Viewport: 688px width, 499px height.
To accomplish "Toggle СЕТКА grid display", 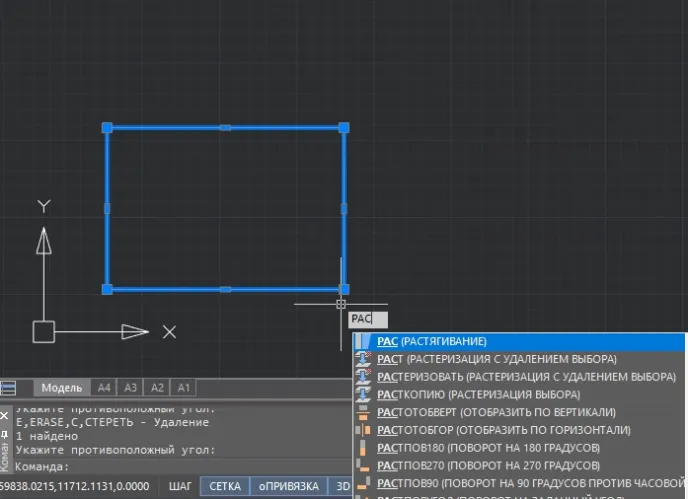I will [225, 487].
